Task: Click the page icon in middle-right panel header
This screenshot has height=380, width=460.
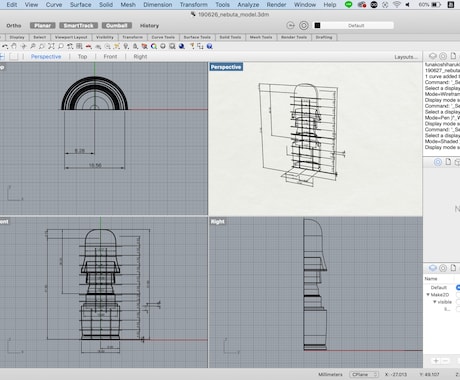Action: (448, 162)
